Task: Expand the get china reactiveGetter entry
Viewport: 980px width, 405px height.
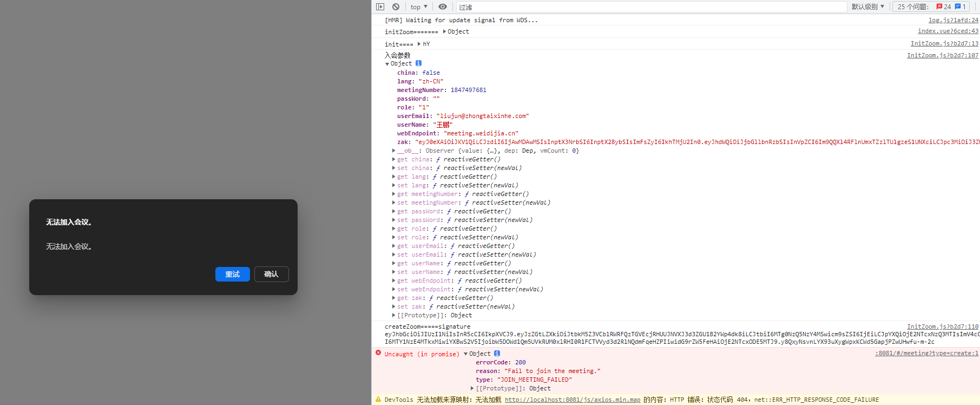Action: pos(393,159)
